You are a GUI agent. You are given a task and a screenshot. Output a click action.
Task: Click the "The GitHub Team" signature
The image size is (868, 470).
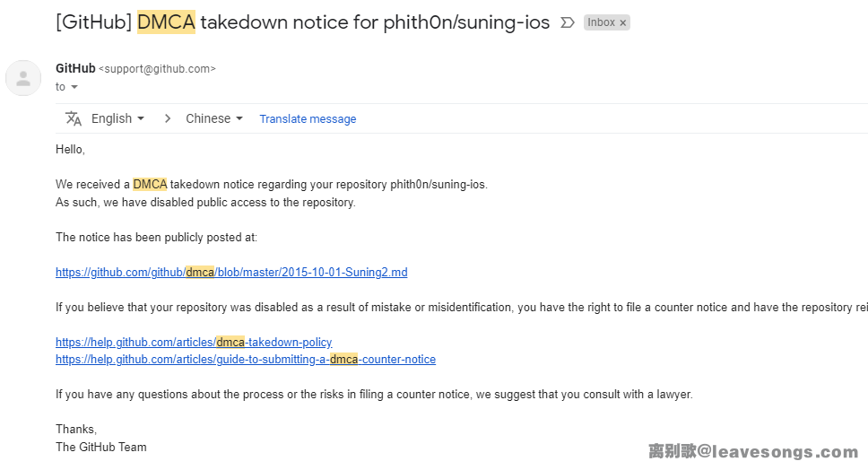101,447
